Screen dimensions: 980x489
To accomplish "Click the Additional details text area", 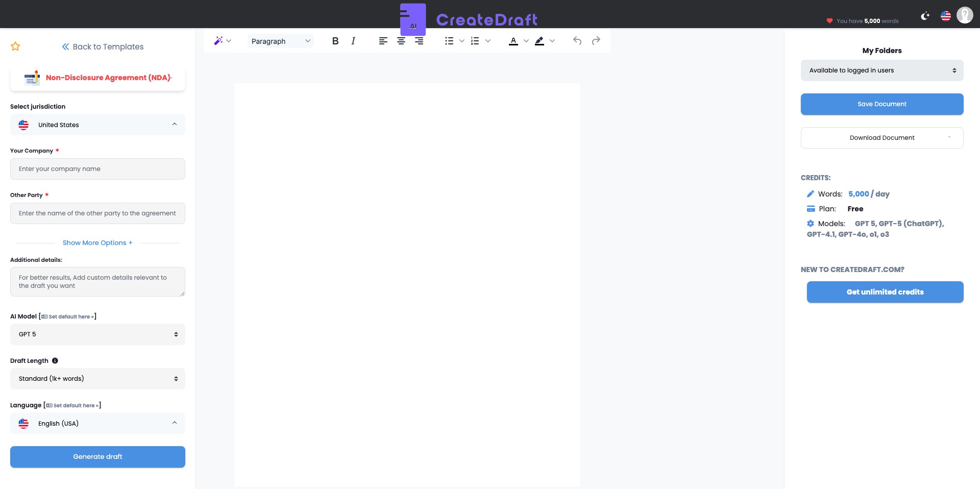I will tap(97, 282).
